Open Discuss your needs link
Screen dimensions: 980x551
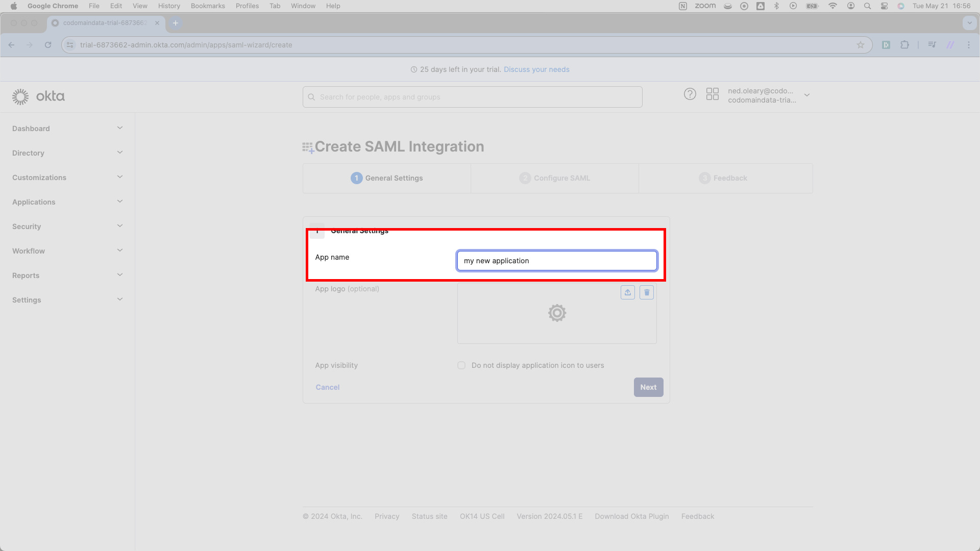pyautogui.click(x=536, y=69)
